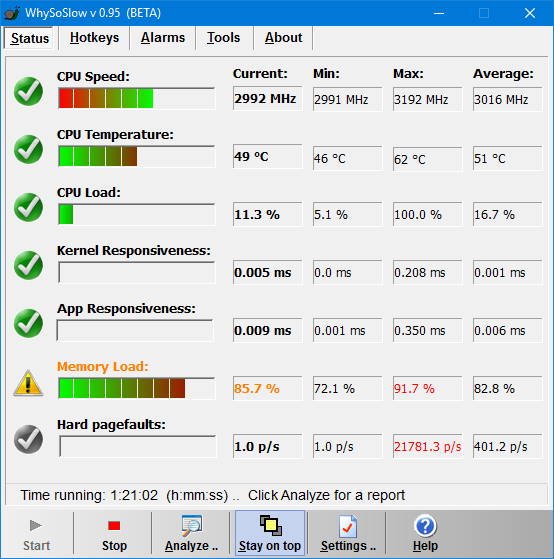Click the Start play button
Image resolution: width=554 pixels, height=559 pixels.
(x=36, y=534)
